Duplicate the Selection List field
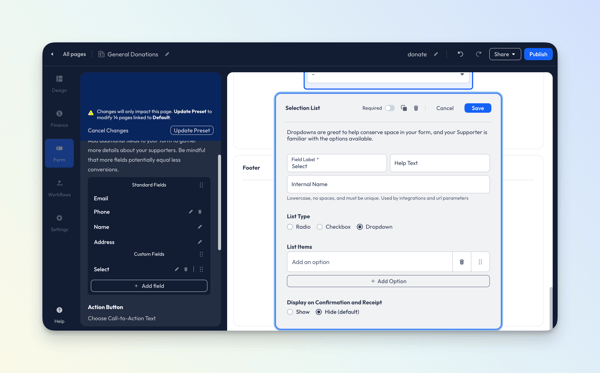 (x=404, y=108)
